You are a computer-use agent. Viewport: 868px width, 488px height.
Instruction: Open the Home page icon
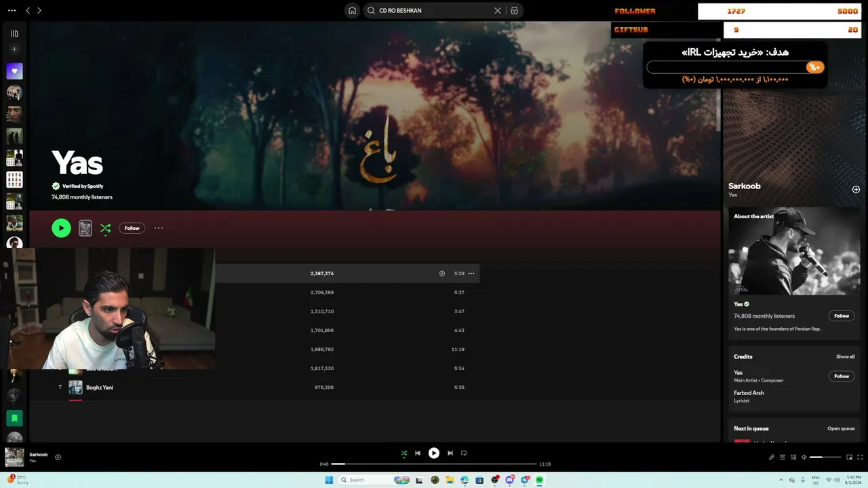(x=352, y=11)
